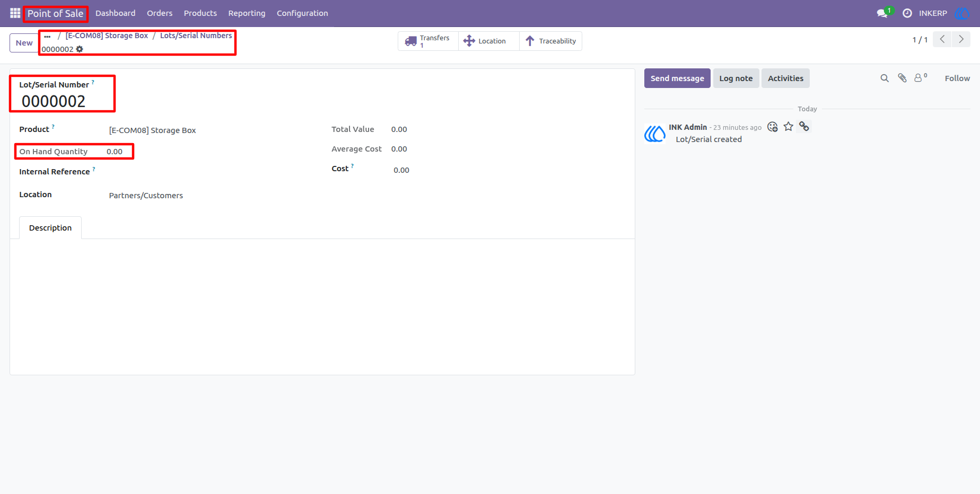The height and width of the screenshot is (494, 980).
Task: Go to Lots/Serial Numbers breadcrumb
Action: pyautogui.click(x=196, y=36)
